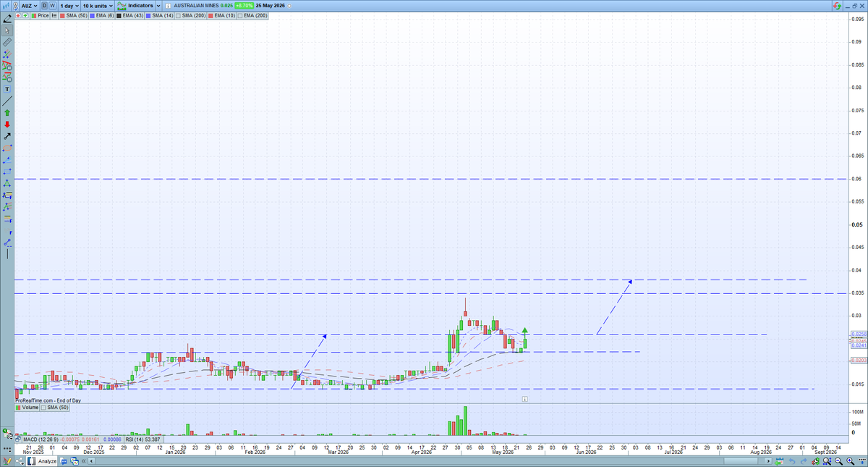Click the zoom out magnifier icon
Image resolution: width=868 pixels, height=467 pixels.
pos(838,461)
